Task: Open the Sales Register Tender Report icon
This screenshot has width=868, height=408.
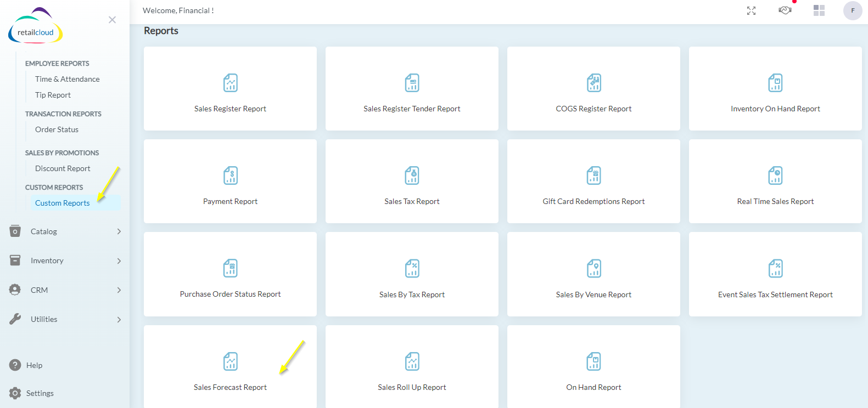Action: [412, 83]
